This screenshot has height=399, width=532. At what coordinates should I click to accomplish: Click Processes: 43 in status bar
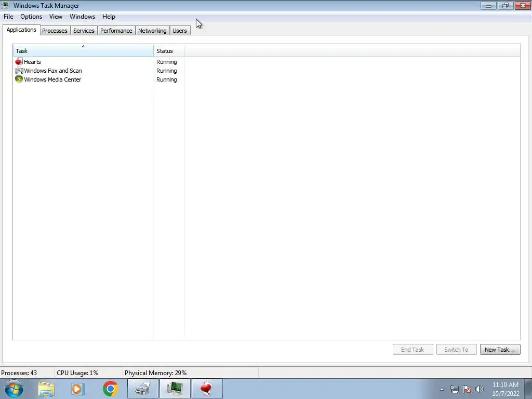point(19,373)
